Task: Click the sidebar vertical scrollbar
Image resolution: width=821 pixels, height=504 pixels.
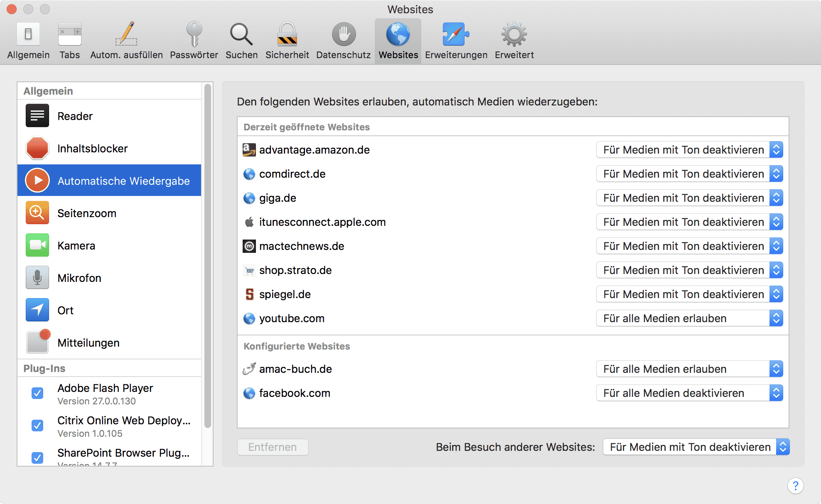Action: pyautogui.click(x=208, y=256)
